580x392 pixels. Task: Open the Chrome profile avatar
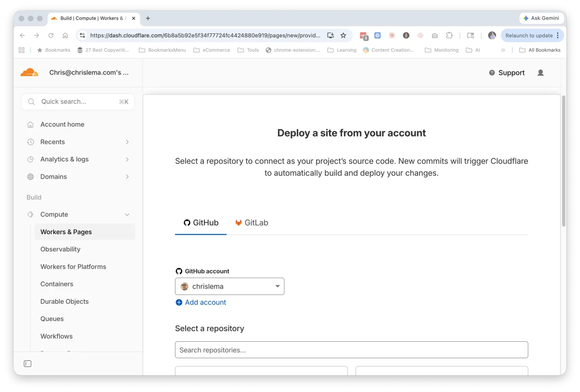coord(492,35)
